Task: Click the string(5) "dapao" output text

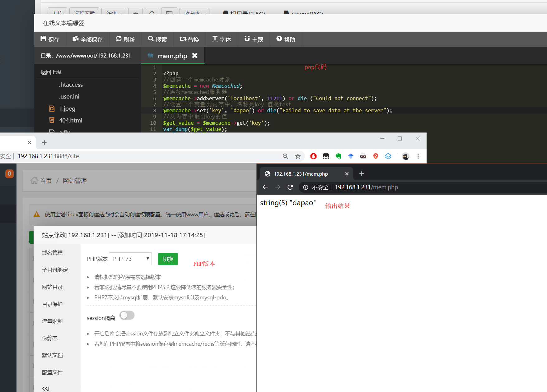Action: click(x=288, y=203)
